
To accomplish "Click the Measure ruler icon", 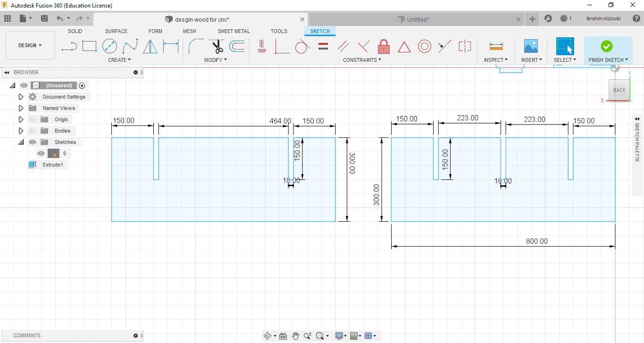I will point(496,46).
